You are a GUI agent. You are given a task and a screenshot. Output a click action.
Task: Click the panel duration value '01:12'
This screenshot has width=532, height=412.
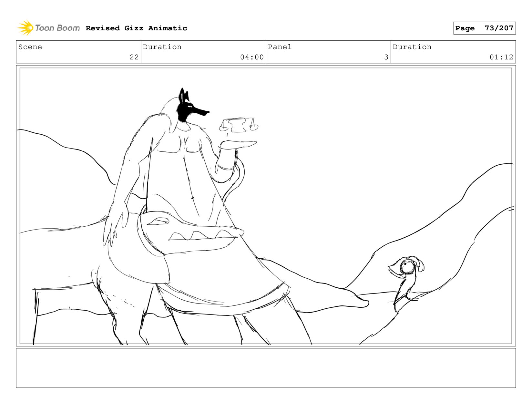(x=501, y=57)
